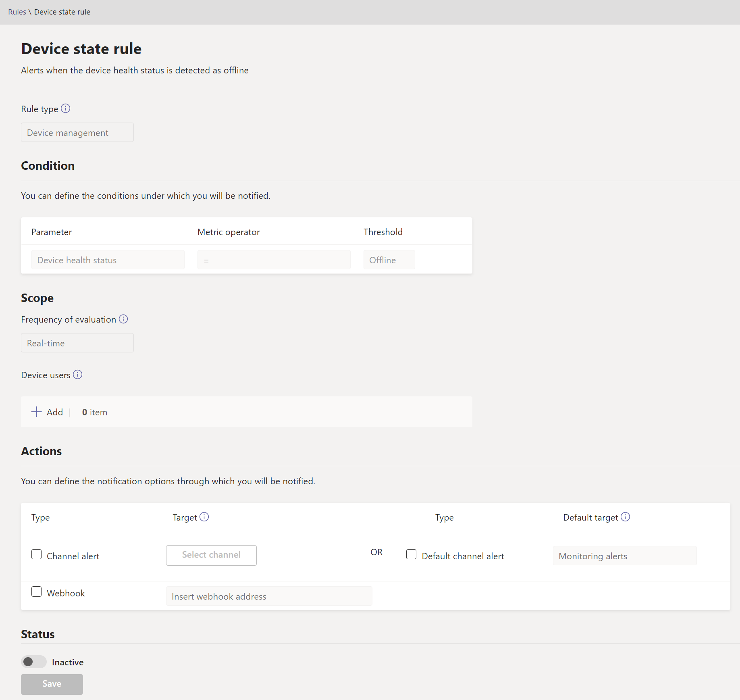
Task: Show Frequency of evaluation info tooltip
Action: [x=123, y=319]
